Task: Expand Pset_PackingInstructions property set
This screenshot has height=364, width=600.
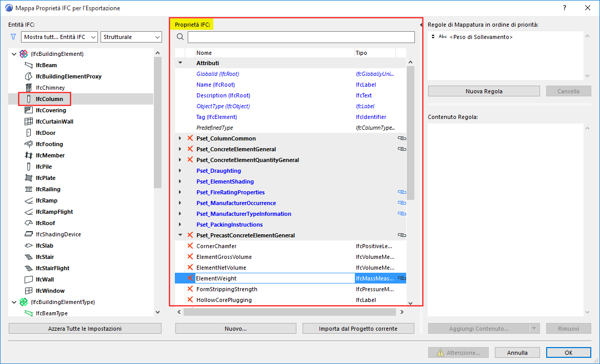Action: pos(180,225)
